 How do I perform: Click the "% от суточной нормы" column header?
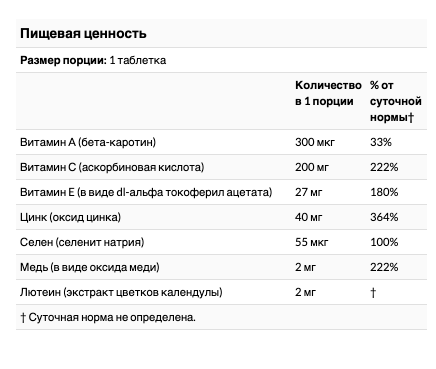tap(396, 101)
